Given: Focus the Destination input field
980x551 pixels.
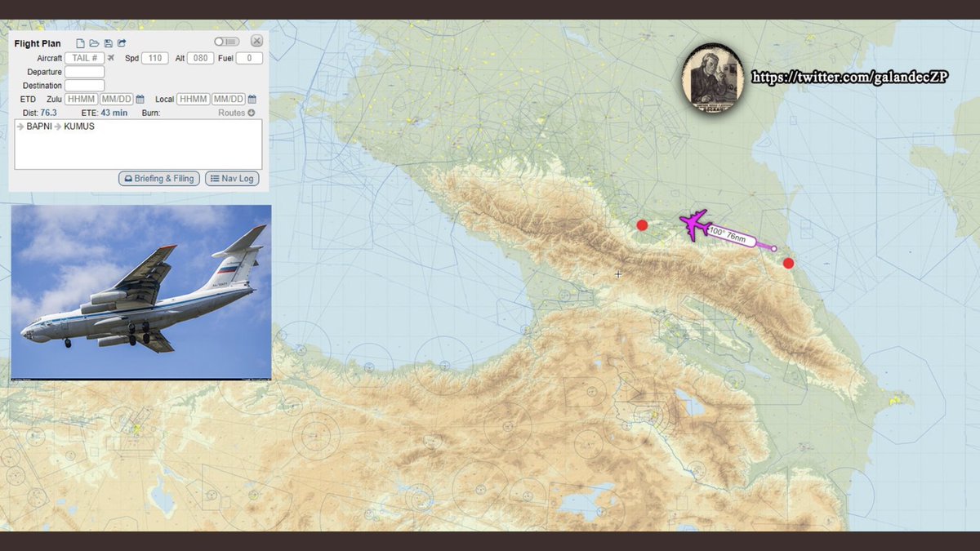Looking at the screenshot, I should (85, 86).
